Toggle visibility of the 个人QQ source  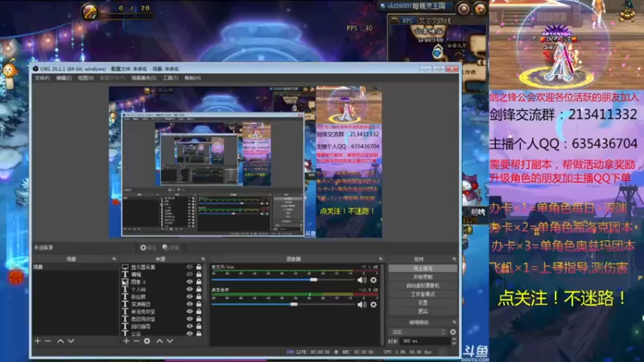click(x=189, y=289)
